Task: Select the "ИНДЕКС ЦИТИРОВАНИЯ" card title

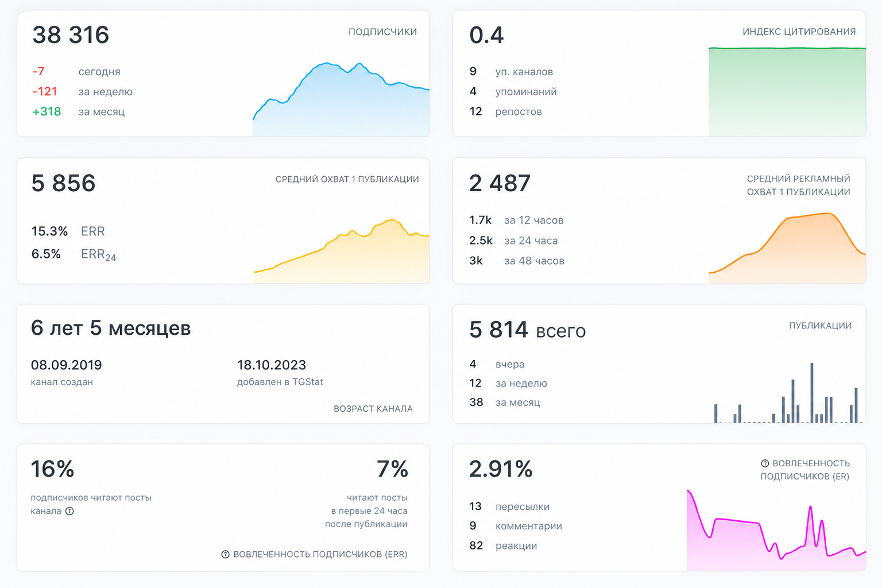Action: tap(799, 32)
